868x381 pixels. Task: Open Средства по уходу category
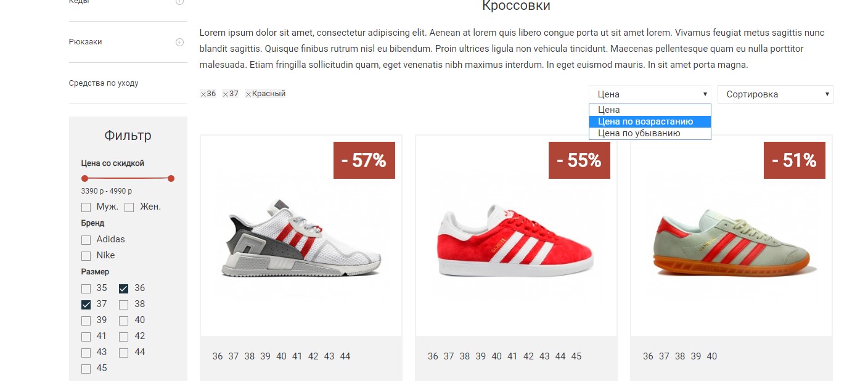click(104, 83)
